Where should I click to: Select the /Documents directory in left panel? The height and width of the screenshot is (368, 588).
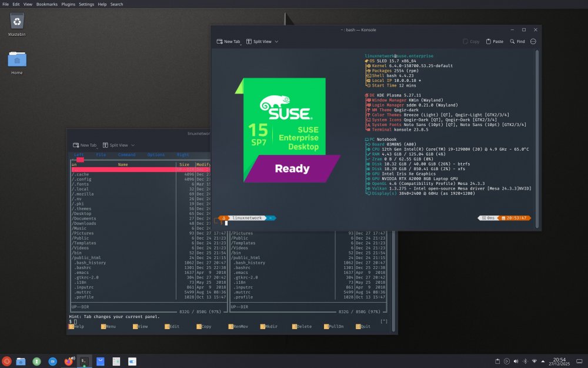pos(85,218)
